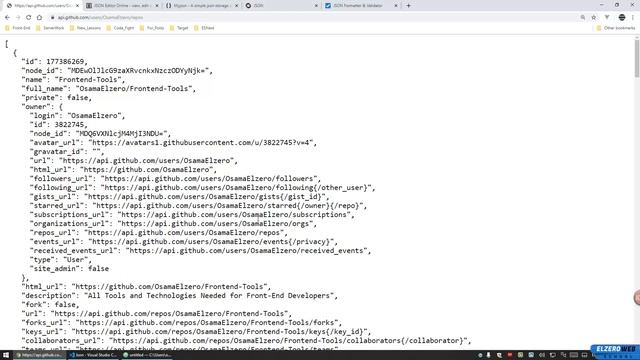This screenshot has width=640, height=360.
Task: Open a new tab with the plus button
Action: (x=408, y=6)
